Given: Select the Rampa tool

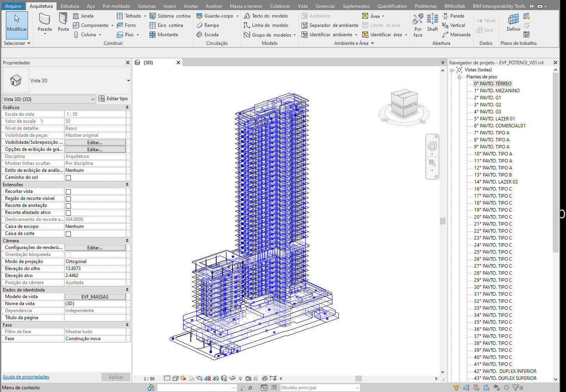Looking at the screenshot, I should 208,25.
